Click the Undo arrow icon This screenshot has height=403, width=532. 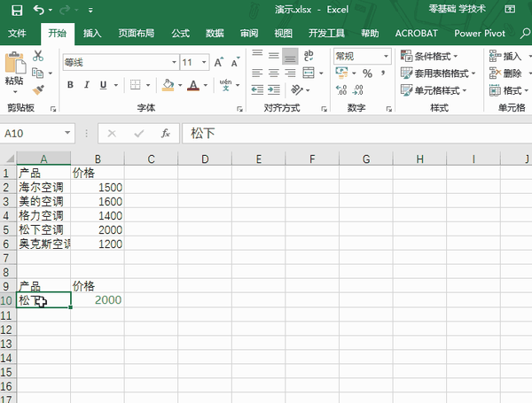[38, 10]
